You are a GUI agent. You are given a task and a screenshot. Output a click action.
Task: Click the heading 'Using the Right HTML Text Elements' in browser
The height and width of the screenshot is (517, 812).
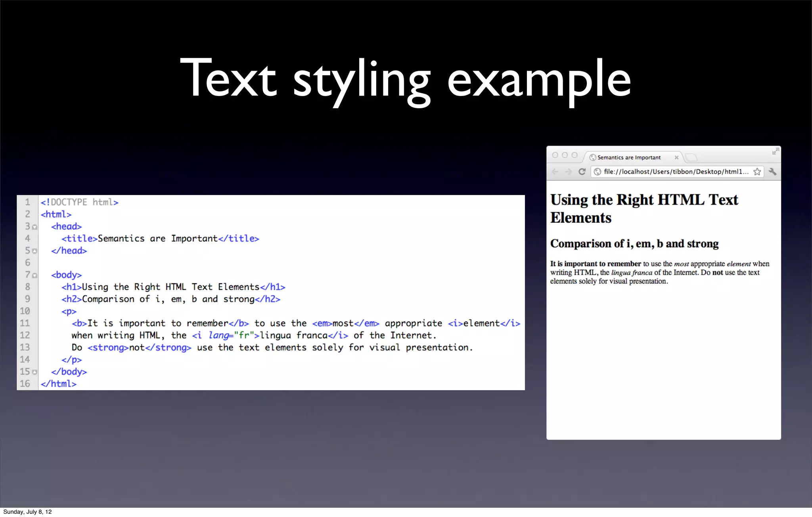[644, 209]
